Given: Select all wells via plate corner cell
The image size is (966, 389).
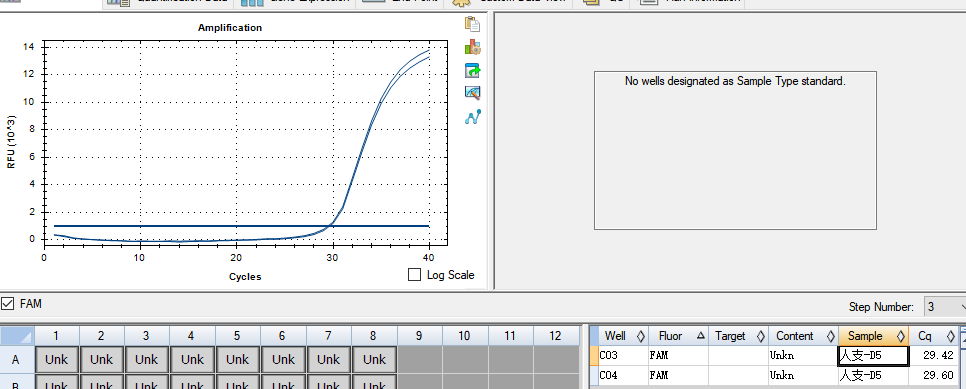Looking at the screenshot, I should (x=17, y=335).
